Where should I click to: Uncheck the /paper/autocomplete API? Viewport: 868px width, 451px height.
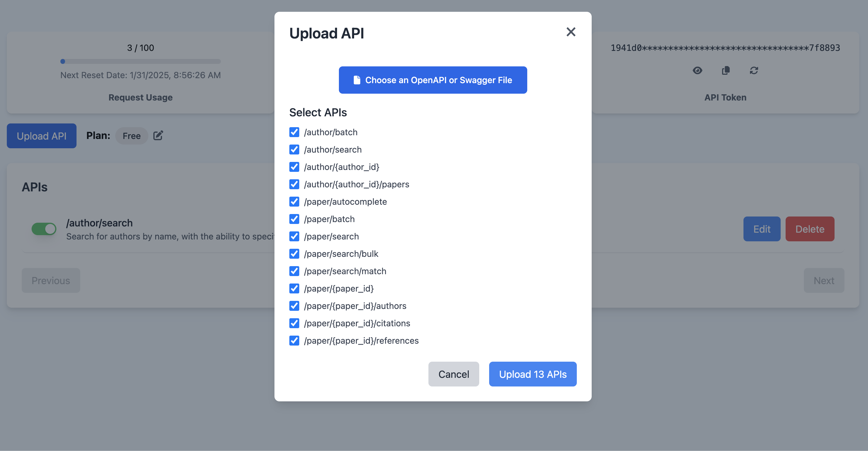tap(294, 202)
